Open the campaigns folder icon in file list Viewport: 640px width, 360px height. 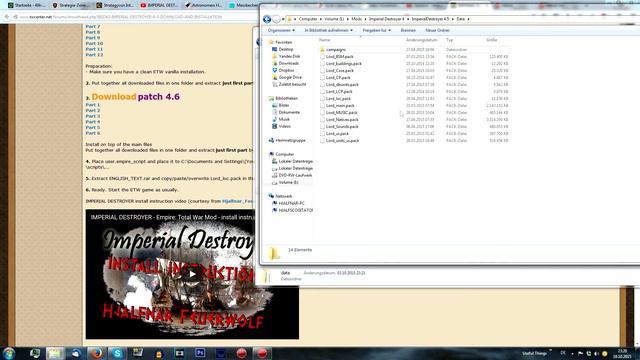point(322,49)
